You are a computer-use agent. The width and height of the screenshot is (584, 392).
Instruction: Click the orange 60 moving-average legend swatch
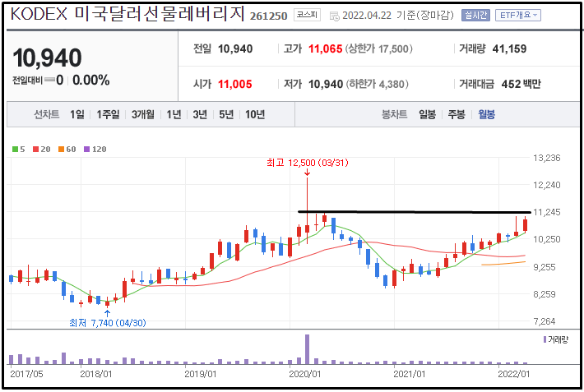(x=61, y=150)
